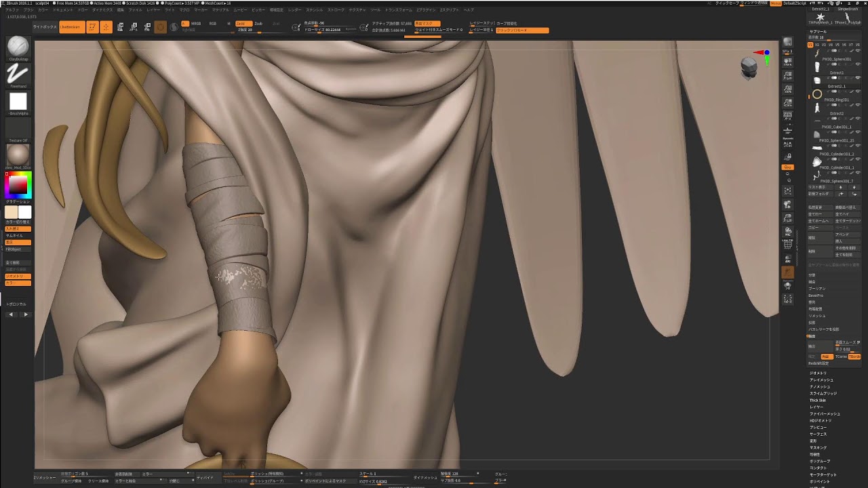The image size is (868, 488).
Task: Expand the Thick Skin section
Action: [818, 400]
